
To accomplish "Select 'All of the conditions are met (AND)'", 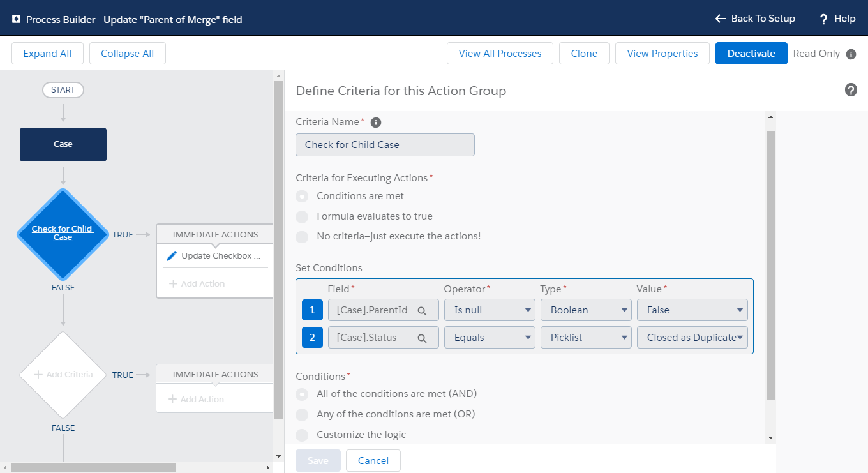I will pyautogui.click(x=302, y=394).
